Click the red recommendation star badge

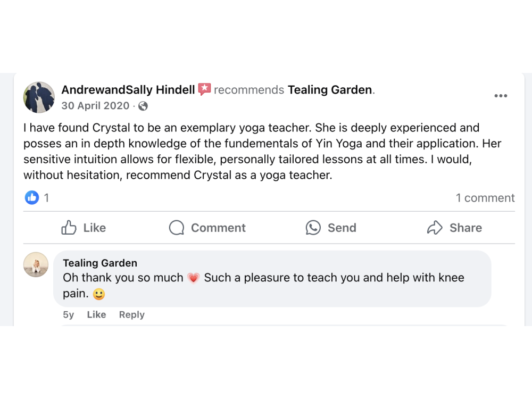[204, 89]
